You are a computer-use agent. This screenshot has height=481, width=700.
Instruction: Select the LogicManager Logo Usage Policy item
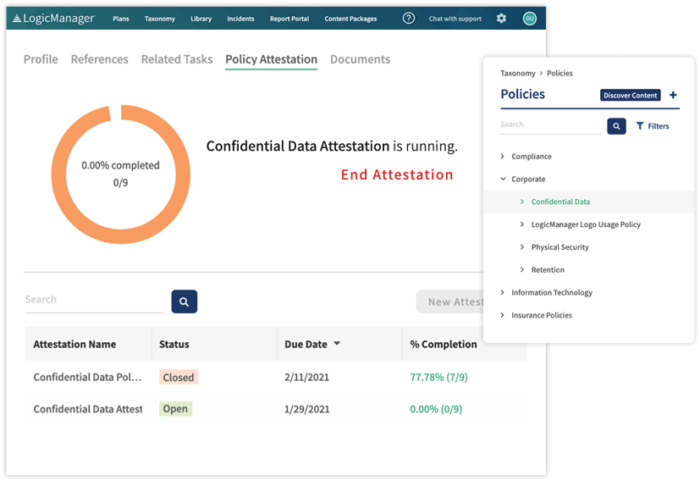pos(586,225)
